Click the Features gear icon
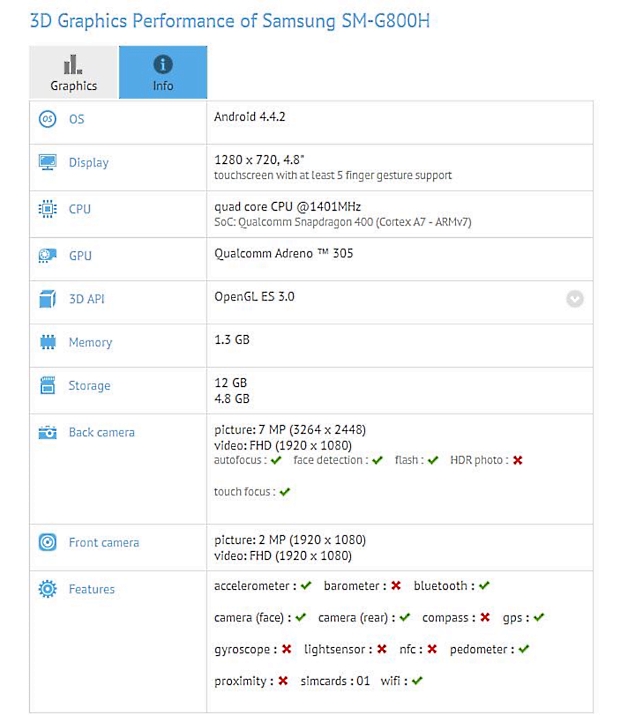This screenshot has width=628, height=715. click(47, 589)
